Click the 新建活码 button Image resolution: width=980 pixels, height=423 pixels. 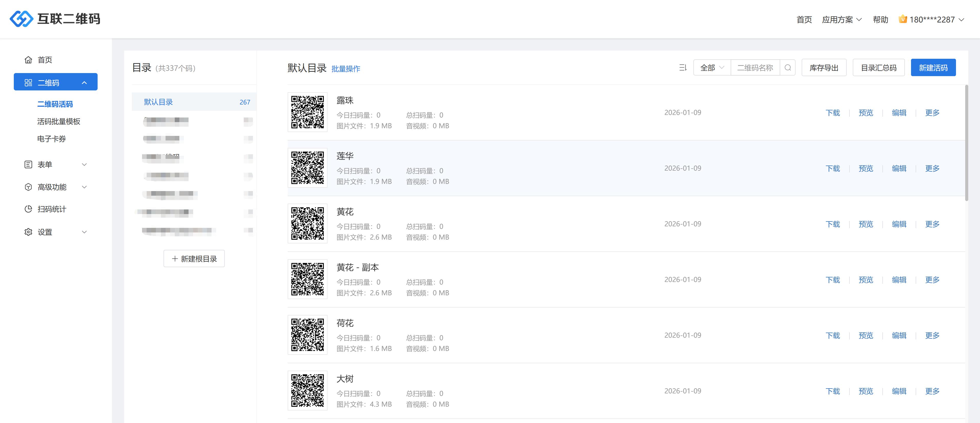(x=933, y=68)
